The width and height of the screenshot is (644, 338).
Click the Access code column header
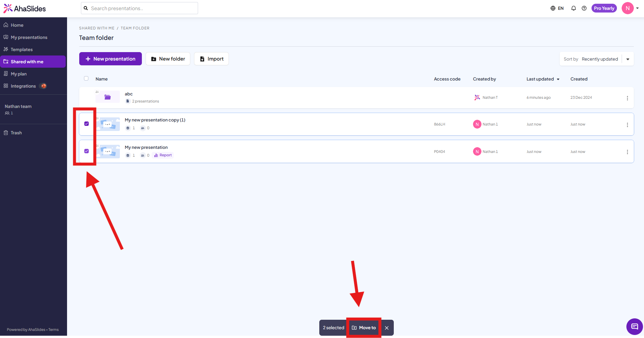point(447,79)
